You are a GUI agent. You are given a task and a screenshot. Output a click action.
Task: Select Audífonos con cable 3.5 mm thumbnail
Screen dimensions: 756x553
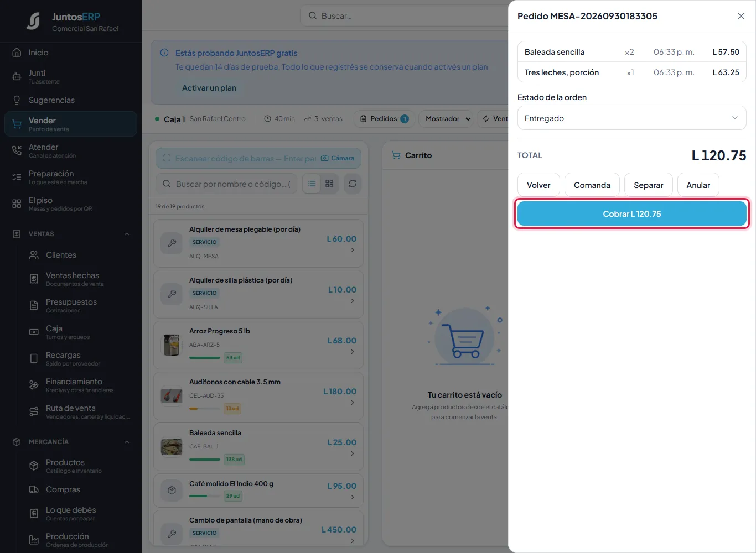click(172, 395)
